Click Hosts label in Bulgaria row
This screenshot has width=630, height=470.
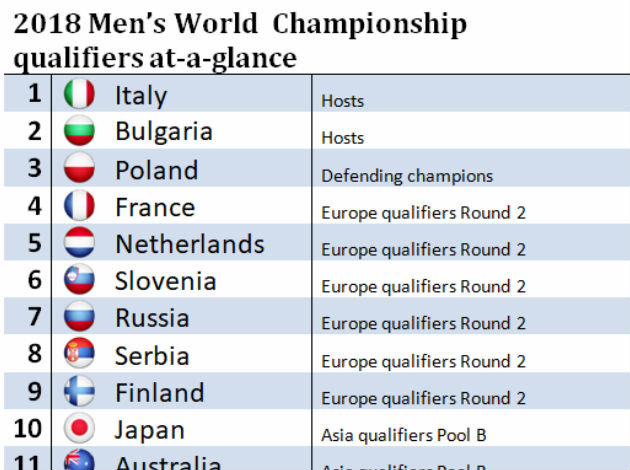click(x=342, y=138)
